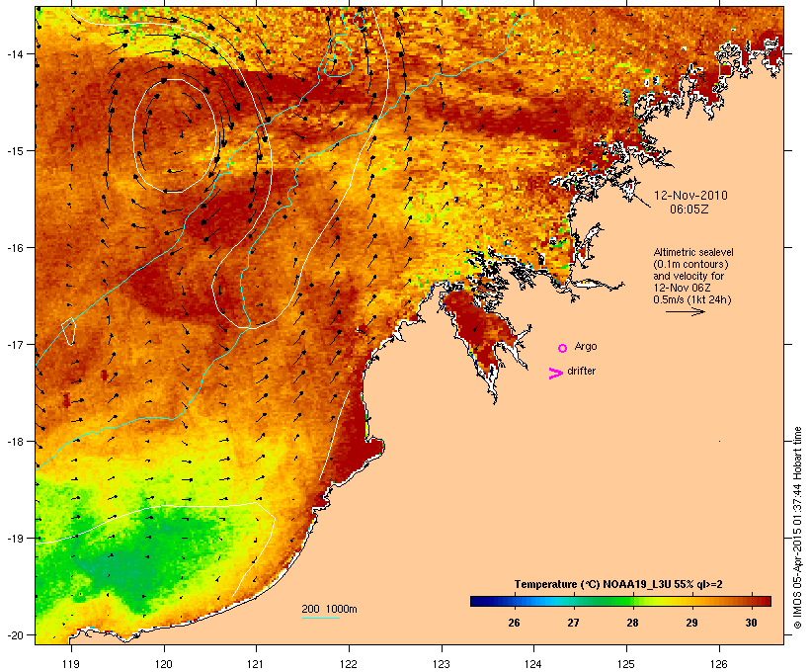Click colorbar value 28
The image size is (810, 672).
click(633, 623)
